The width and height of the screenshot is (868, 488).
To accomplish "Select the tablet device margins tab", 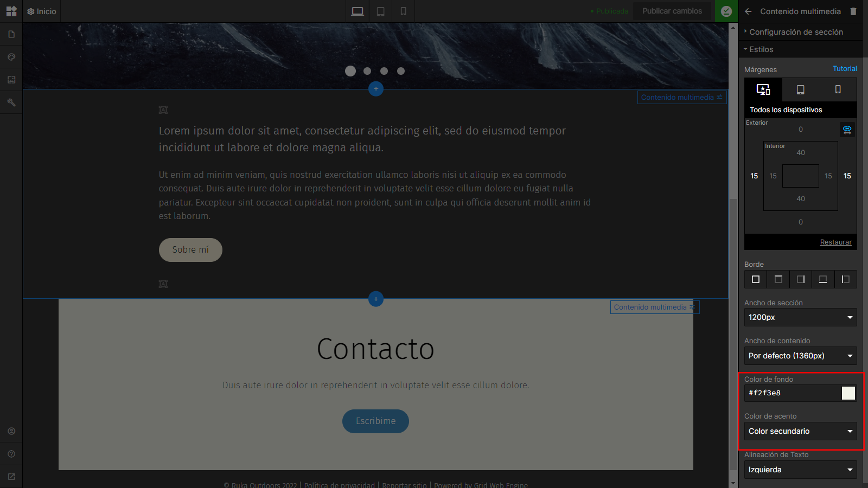I will click(x=801, y=89).
